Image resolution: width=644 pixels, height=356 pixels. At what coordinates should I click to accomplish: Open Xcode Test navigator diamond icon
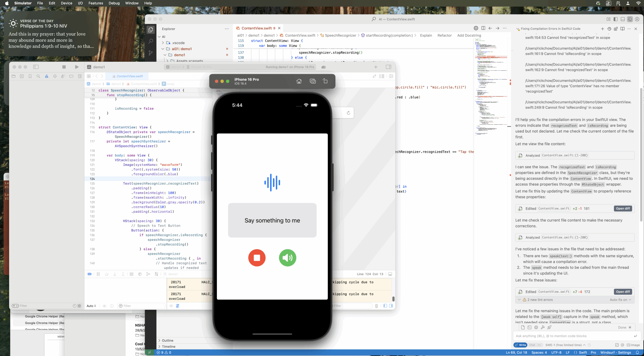55,76
